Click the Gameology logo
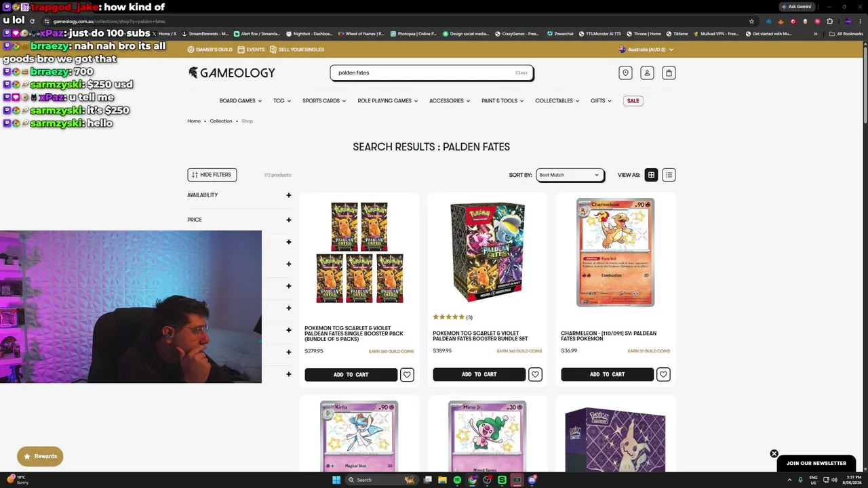Viewport: 868px width, 488px height. click(x=231, y=73)
